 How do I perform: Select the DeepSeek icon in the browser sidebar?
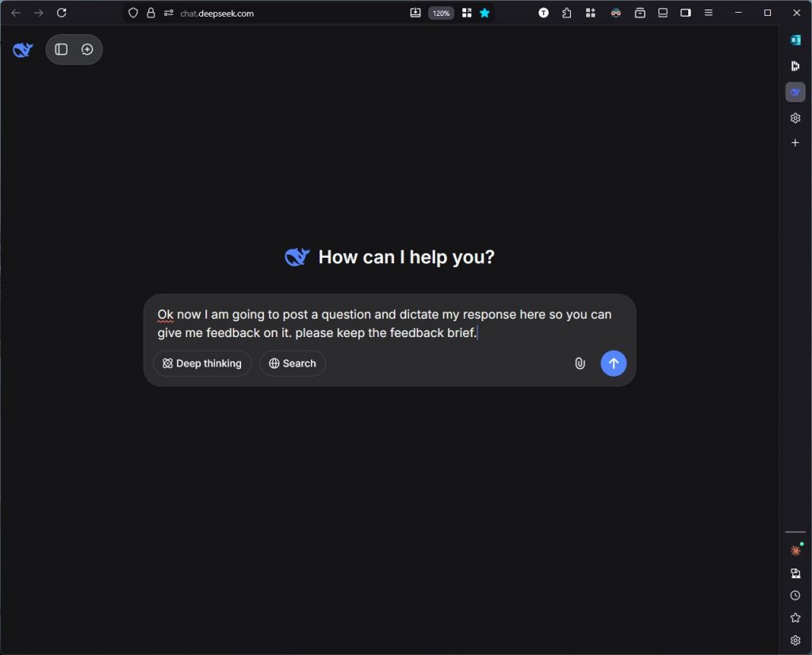[x=795, y=91]
